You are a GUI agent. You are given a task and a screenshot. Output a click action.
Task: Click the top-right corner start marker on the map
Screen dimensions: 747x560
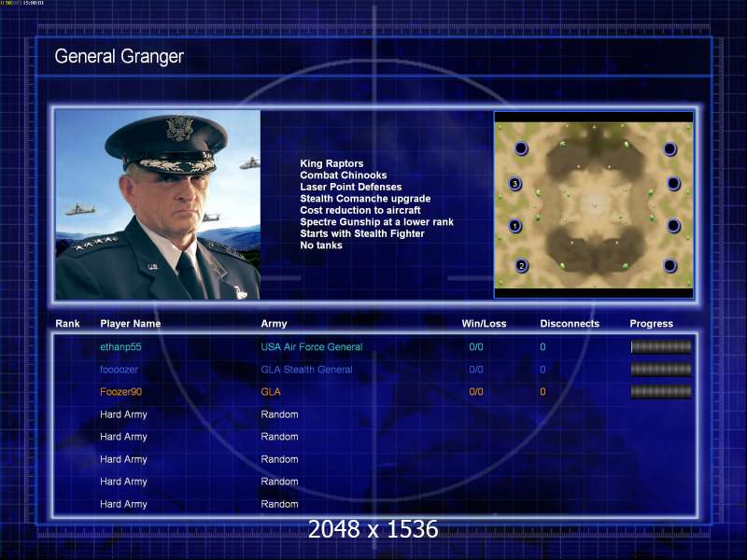pyautogui.click(x=669, y=149)
